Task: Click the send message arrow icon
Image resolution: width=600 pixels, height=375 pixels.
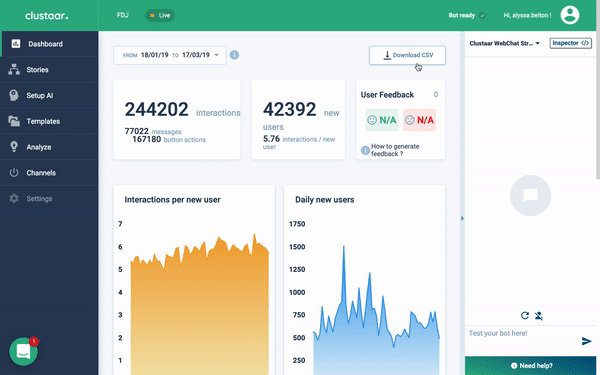Action: click(586, 341)
